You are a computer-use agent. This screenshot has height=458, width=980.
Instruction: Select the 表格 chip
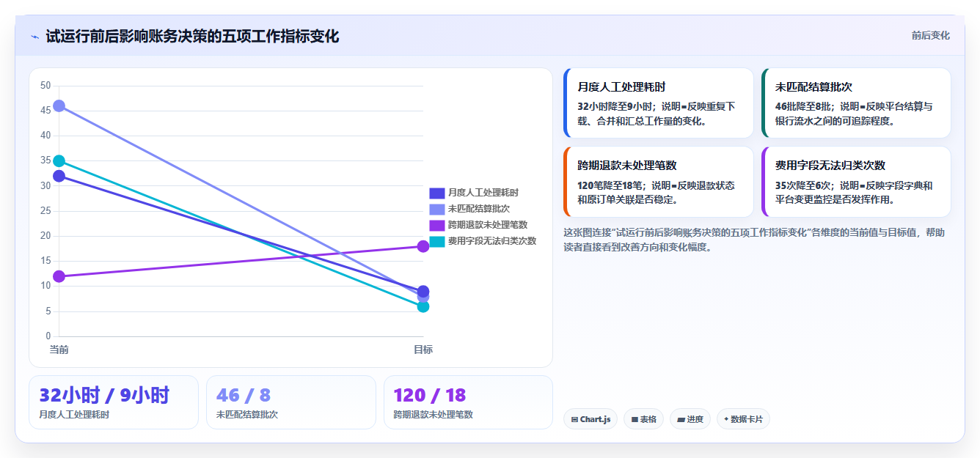click(644, 419)
